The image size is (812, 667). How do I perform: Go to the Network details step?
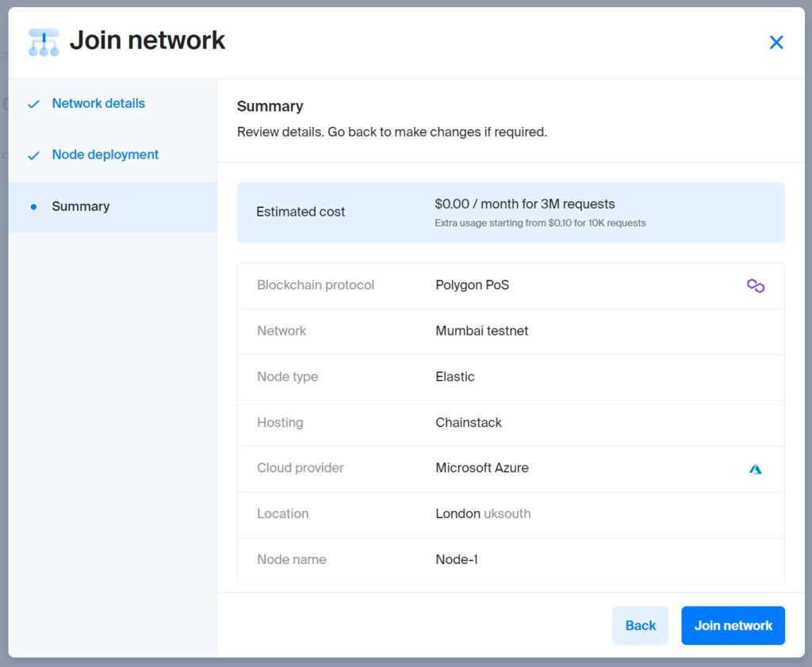point(98,104)
